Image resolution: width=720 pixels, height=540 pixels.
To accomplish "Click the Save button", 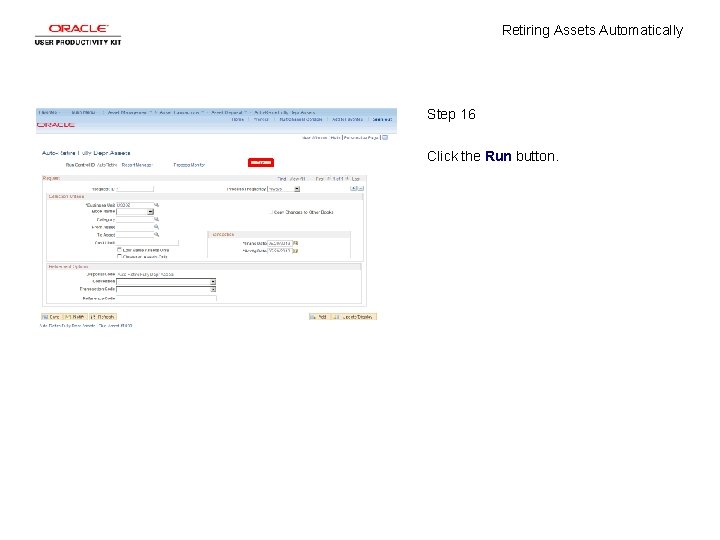I will 51,317.
